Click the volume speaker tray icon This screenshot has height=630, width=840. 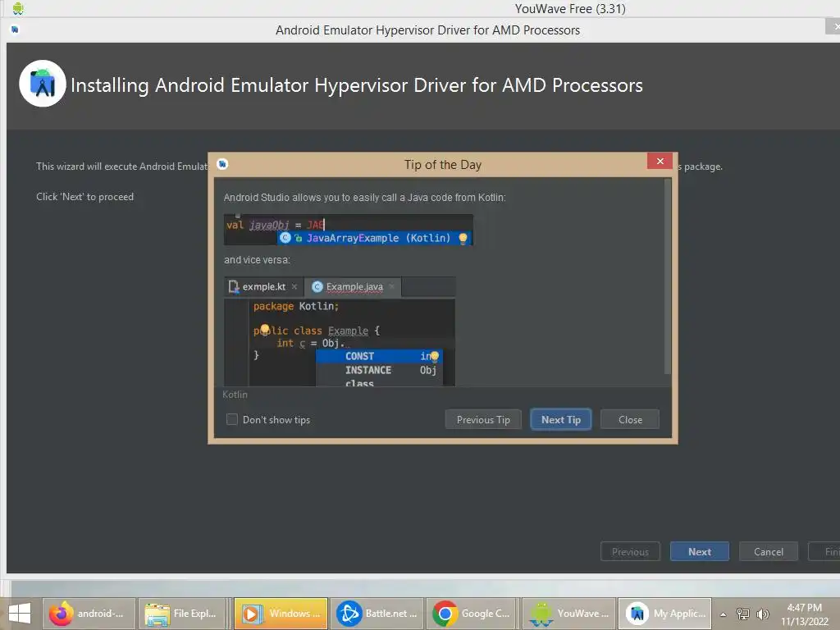(x=763, y=614)
